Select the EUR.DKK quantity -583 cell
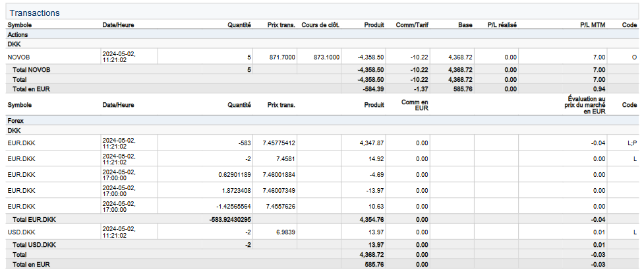Screen dimensions: 644x270 [243, 143]
